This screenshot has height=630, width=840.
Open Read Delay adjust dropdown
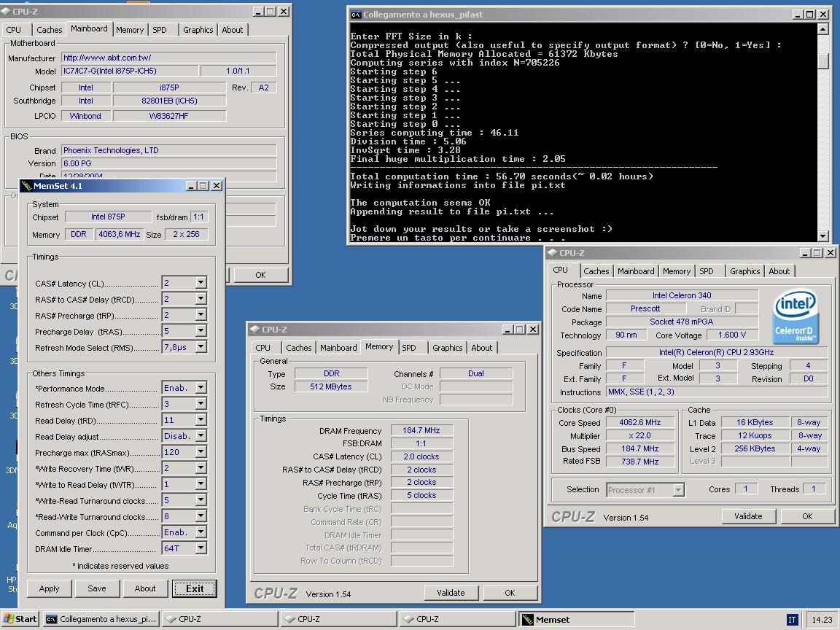tap(201, 435)
